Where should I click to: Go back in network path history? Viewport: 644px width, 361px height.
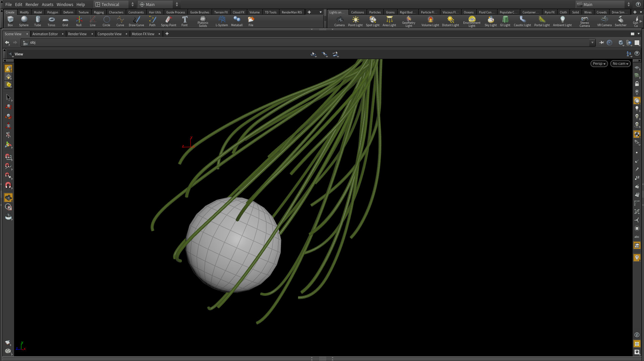pyautogui.click(x=7, y=43)
